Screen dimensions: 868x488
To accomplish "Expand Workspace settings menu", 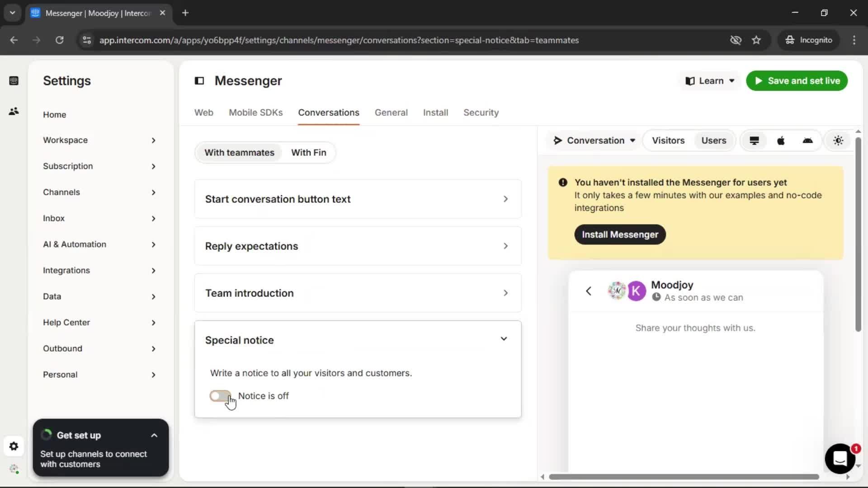I will 99,141.
